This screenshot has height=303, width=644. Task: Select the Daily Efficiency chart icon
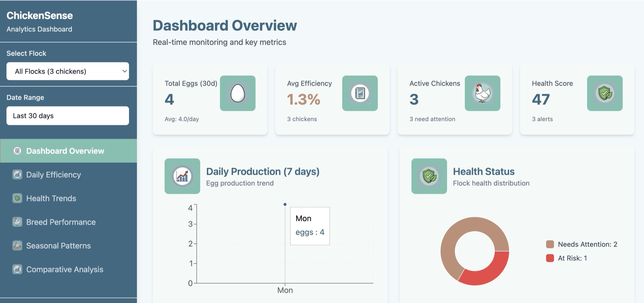(17, 175)
